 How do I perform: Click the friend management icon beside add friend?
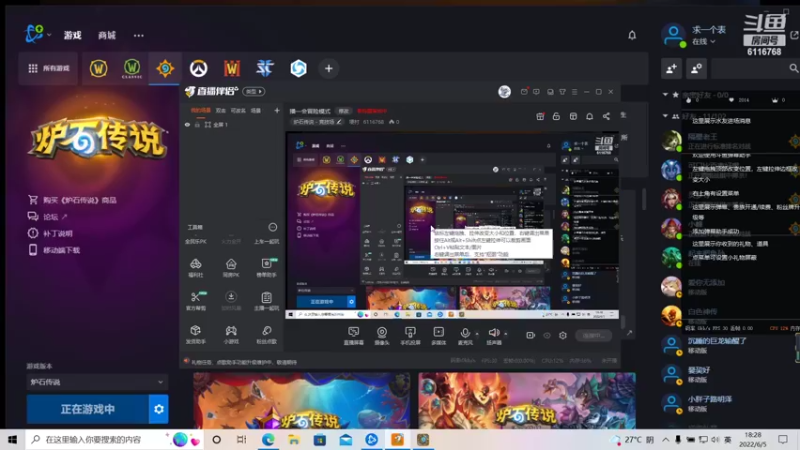coord(696,68)
